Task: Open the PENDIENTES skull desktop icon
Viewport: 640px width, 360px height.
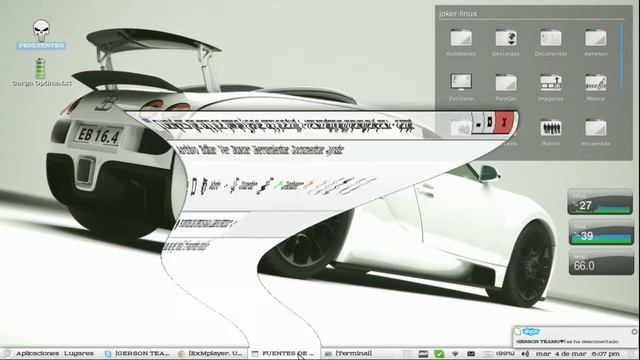Action: coord(41,34)
